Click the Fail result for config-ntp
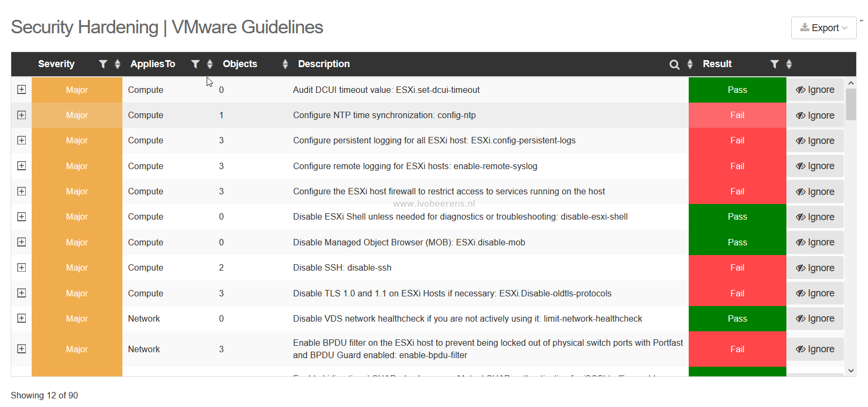The image size is (868, 407). pos(737,115)
